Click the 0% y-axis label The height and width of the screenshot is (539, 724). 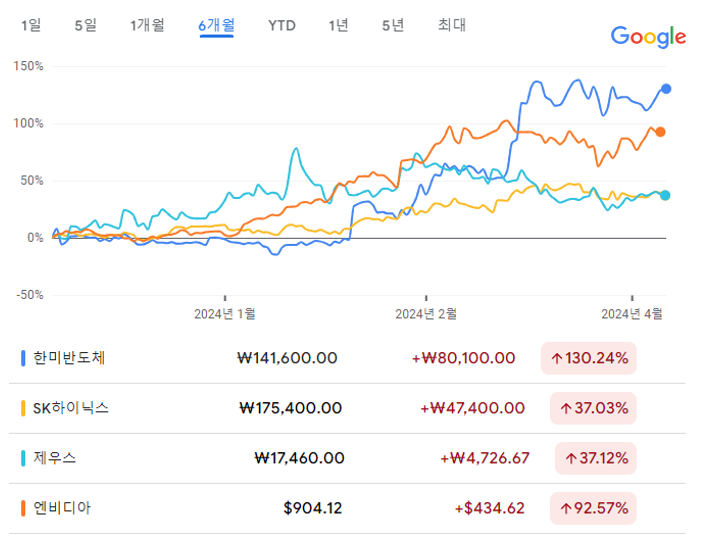click(x=35, y=238)
